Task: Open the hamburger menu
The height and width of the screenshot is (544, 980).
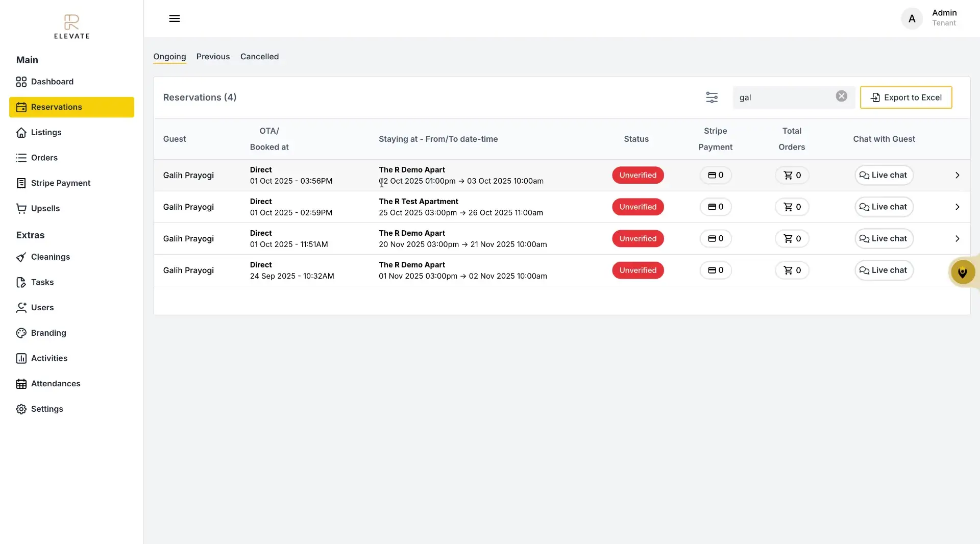Action: 174,18
